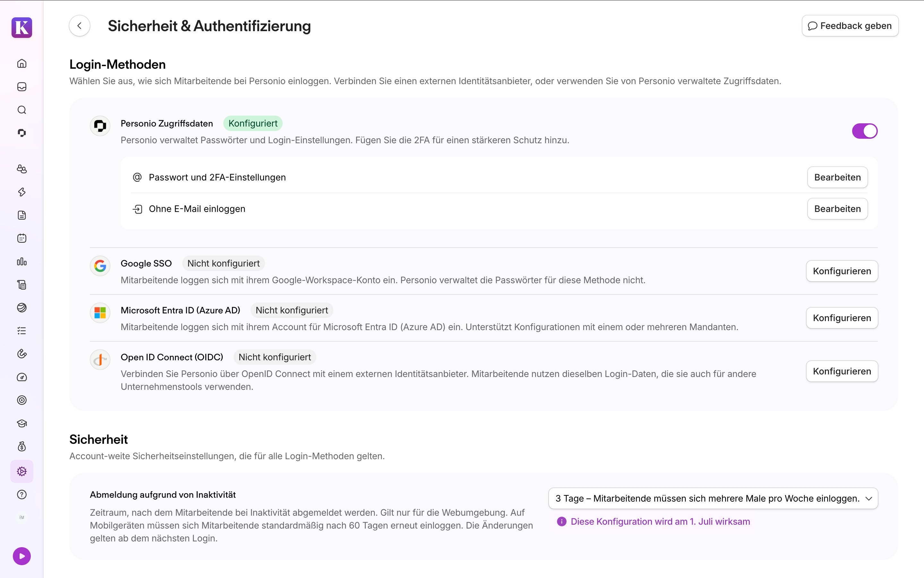This screenshot has width=924, height=578.
Task: Click 'Open ID Connect (OIDC)' title
Action: click(x=172, y=357)
